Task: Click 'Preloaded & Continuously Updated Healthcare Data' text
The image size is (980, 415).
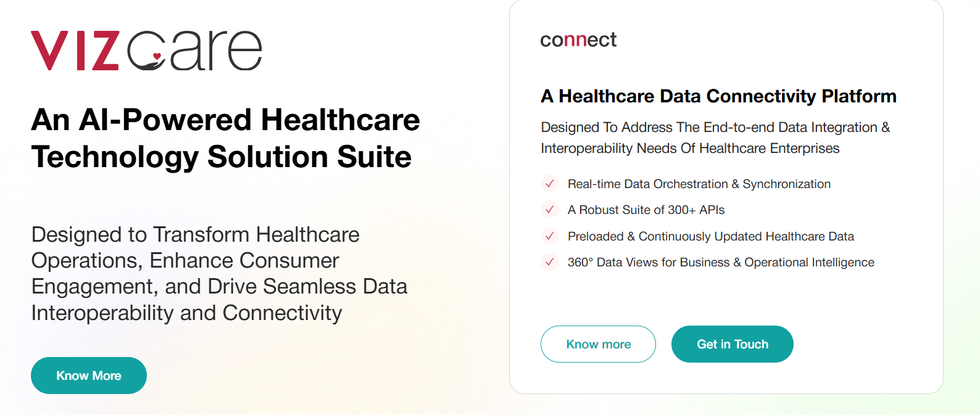Action: (710, 236)
